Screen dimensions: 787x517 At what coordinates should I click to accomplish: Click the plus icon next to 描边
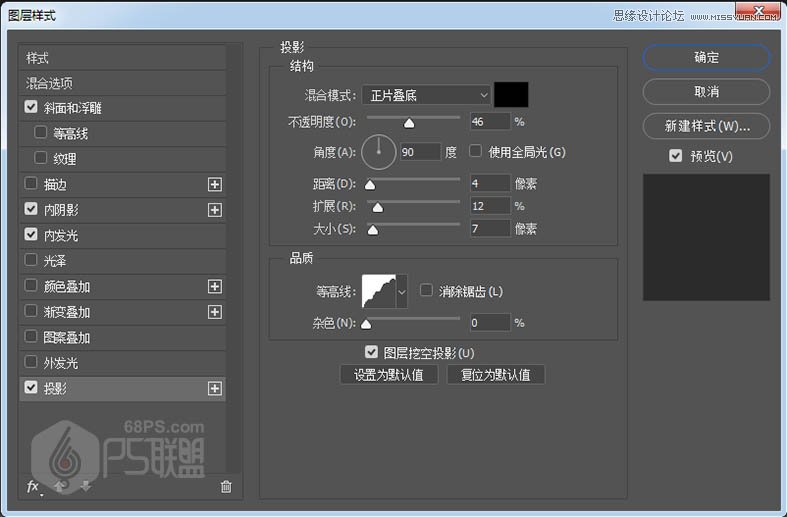tap(214, 184)
